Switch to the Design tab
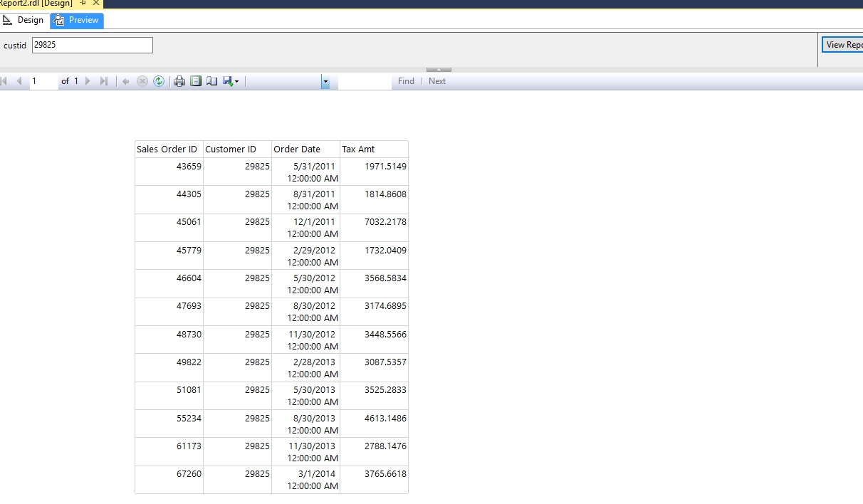 click(24, 21)
